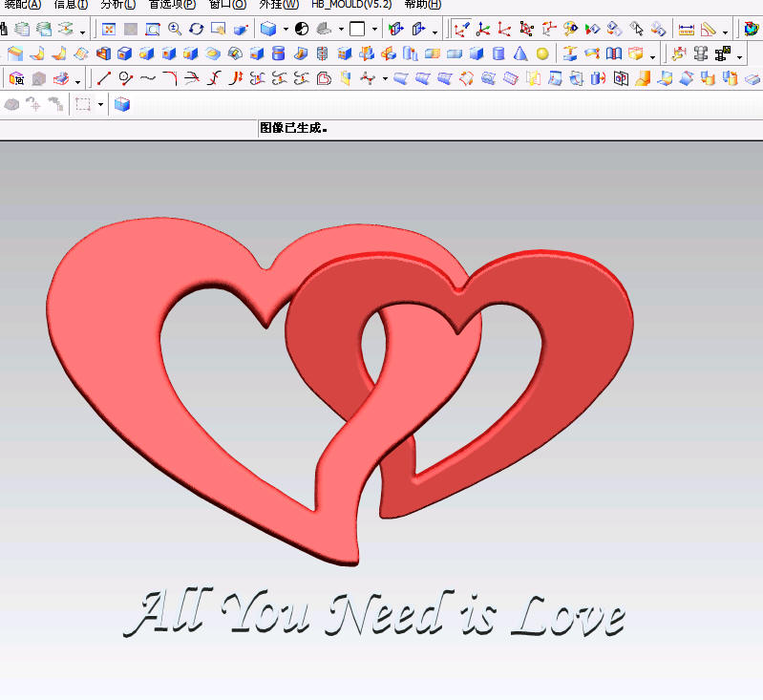Image resolution: width=763 pixels, height=700 pixels.
Task: Select the dark red right heart model
Action: 583,331
